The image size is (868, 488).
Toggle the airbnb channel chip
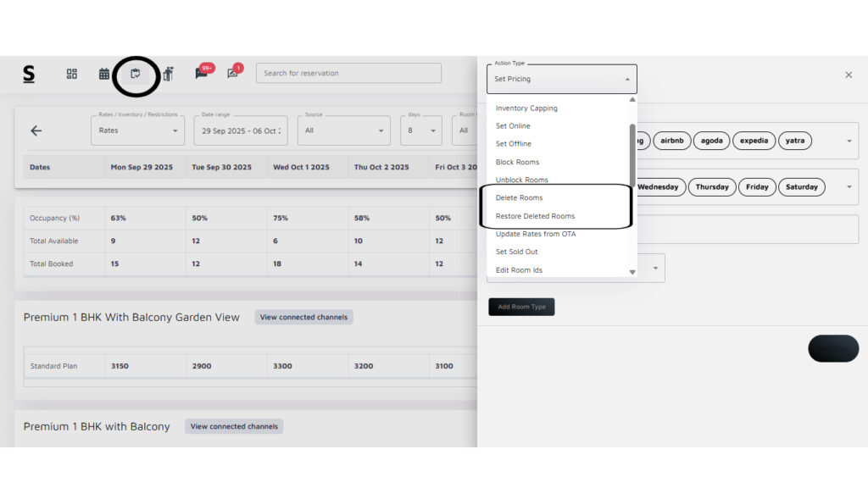(x=672, y=141)
